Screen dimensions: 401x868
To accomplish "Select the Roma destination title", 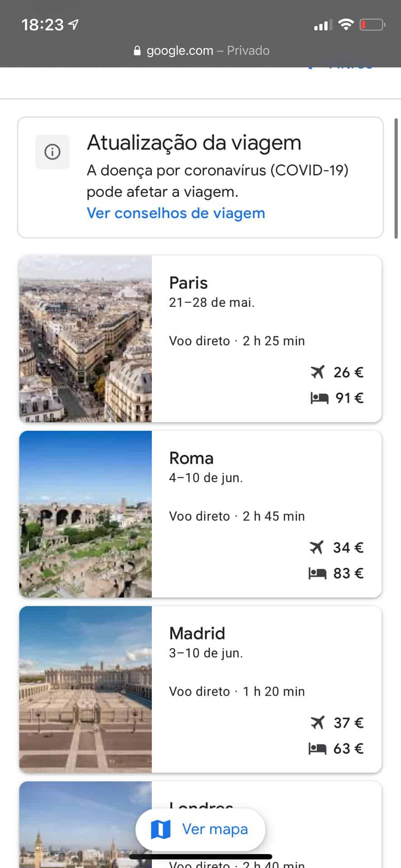I will pyautogui.click(x=191, y=458).
